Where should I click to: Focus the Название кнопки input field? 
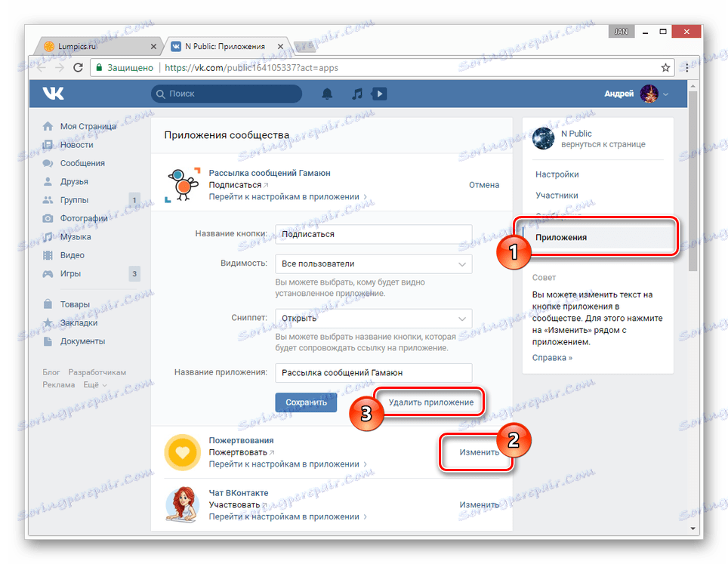(373, 234)
